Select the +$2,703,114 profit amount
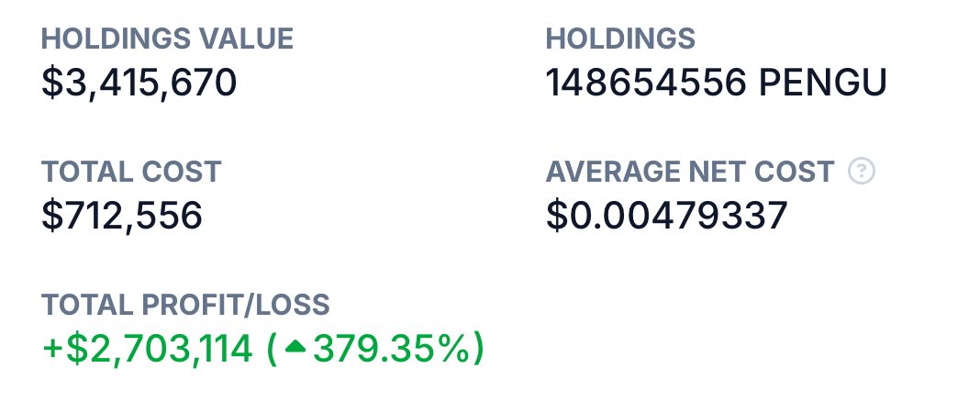This screenshot has width=980, height=402. 148,349
